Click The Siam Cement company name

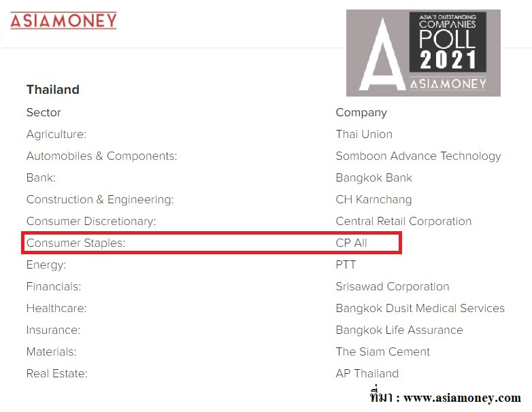pos(383,351)
